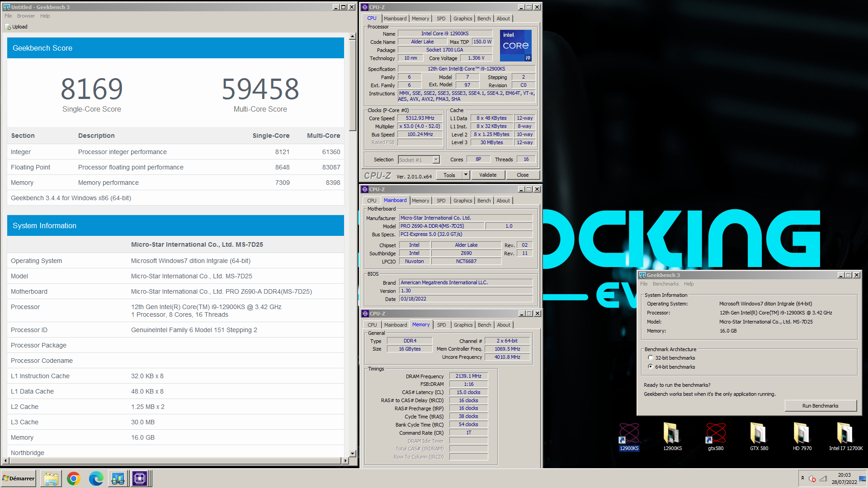868x488 pixels.
Task: Show hidden system tray icons
Action: click(803, 478)
